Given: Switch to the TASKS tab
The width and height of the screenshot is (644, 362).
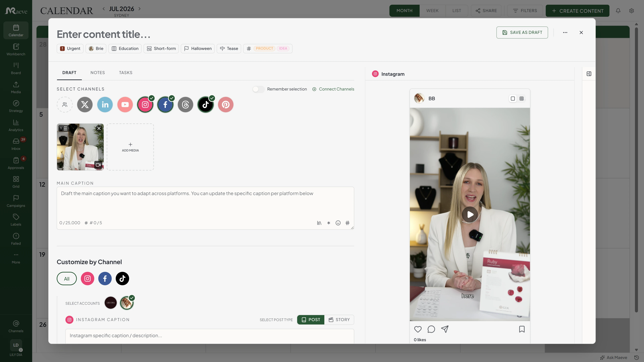Looking at the screenshot, I should pyautogui.click(x=126, y=73).
